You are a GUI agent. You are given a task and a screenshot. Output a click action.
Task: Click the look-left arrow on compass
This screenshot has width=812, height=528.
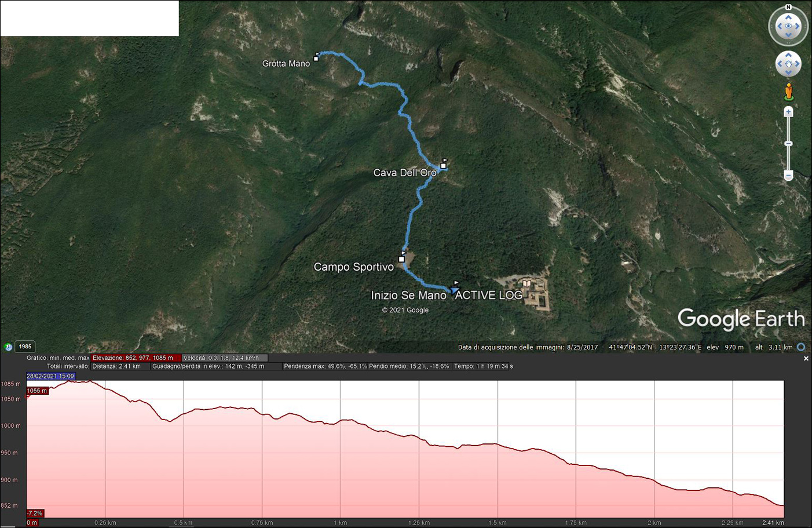(x=780, y=26)
